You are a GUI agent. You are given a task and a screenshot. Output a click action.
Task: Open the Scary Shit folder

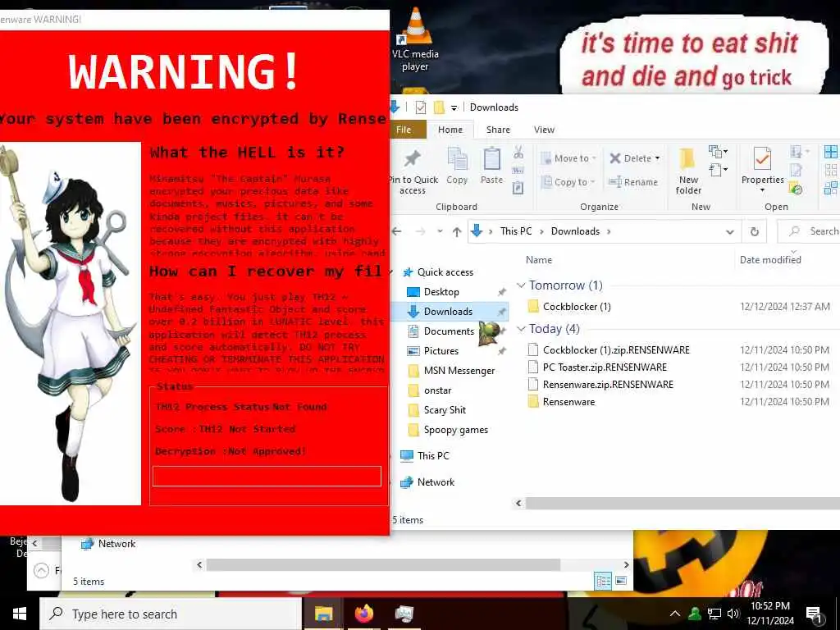(x=445, y=410)
